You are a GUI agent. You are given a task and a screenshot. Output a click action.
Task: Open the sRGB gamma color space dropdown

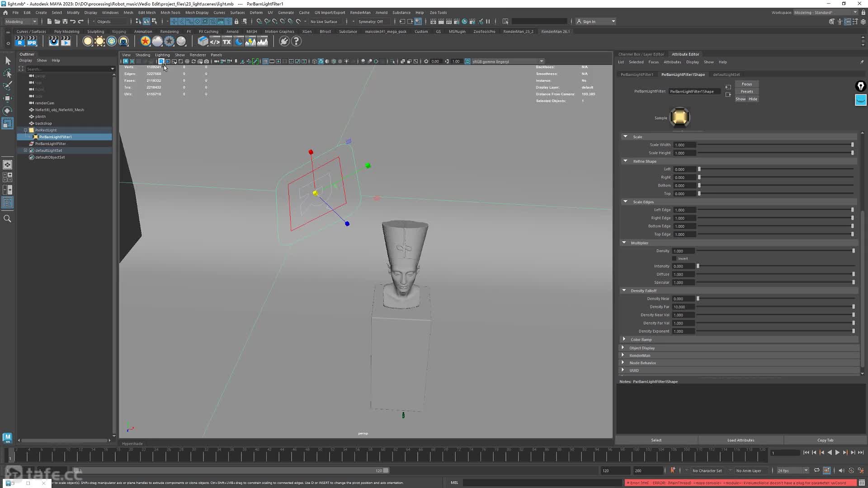point(508,61)
